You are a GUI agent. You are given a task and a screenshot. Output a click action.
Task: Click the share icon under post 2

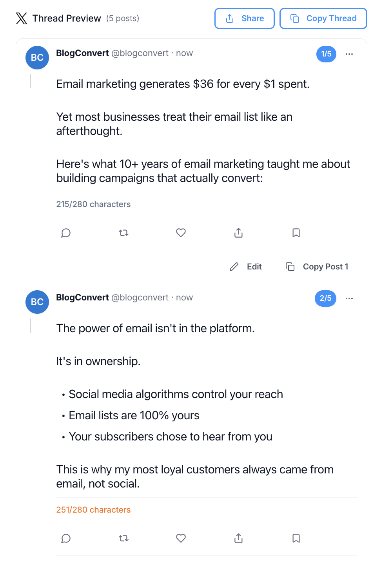tap(238, 539)
